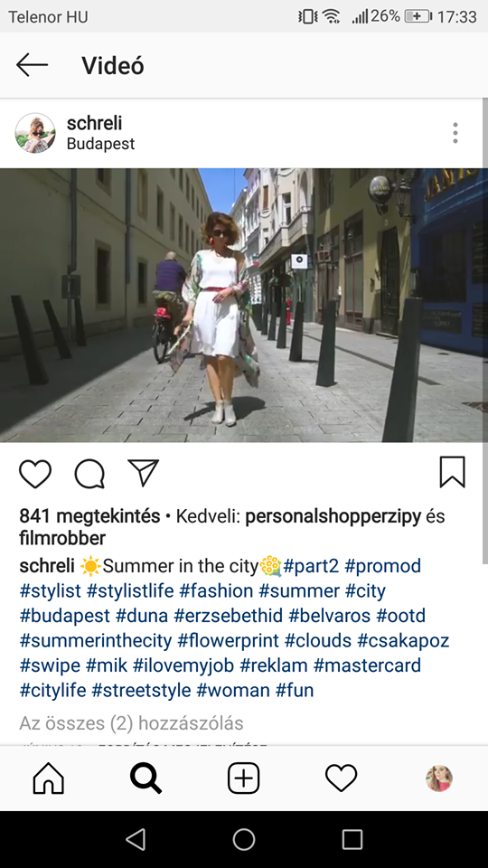Open own profile avatar in bottom bar
This screenshot has width=488, height=868.
[439, 778]
